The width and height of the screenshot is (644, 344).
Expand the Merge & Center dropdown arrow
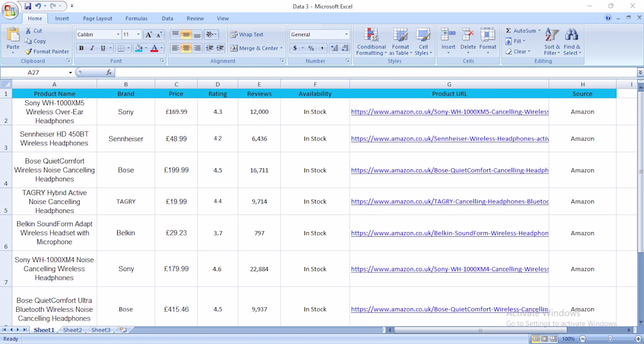click(282, 48)
